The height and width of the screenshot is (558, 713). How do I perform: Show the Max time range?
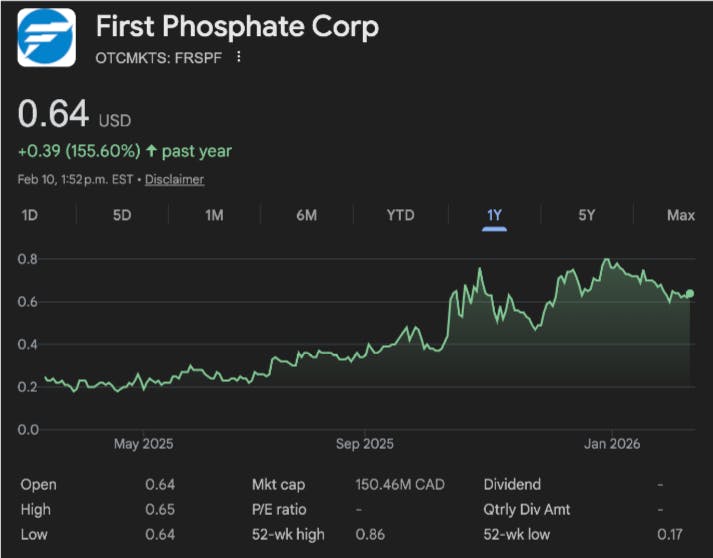pyautogui.click(x=680, y=215)
